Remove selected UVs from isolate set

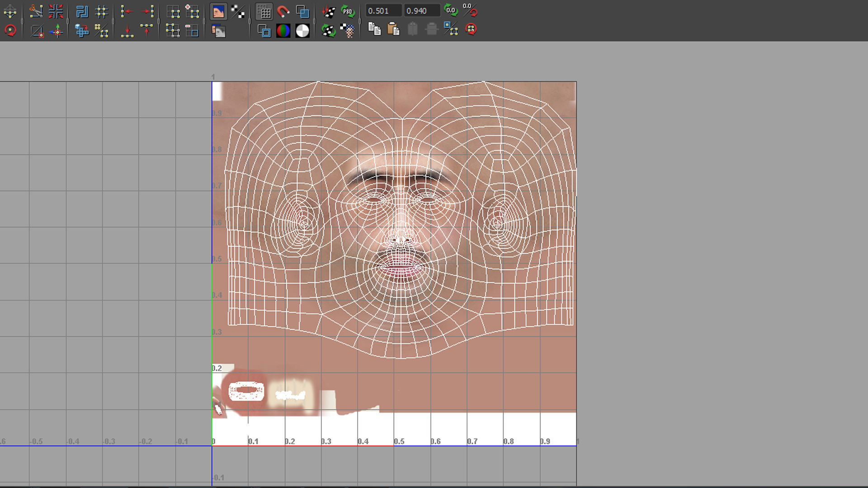point(192,31)
